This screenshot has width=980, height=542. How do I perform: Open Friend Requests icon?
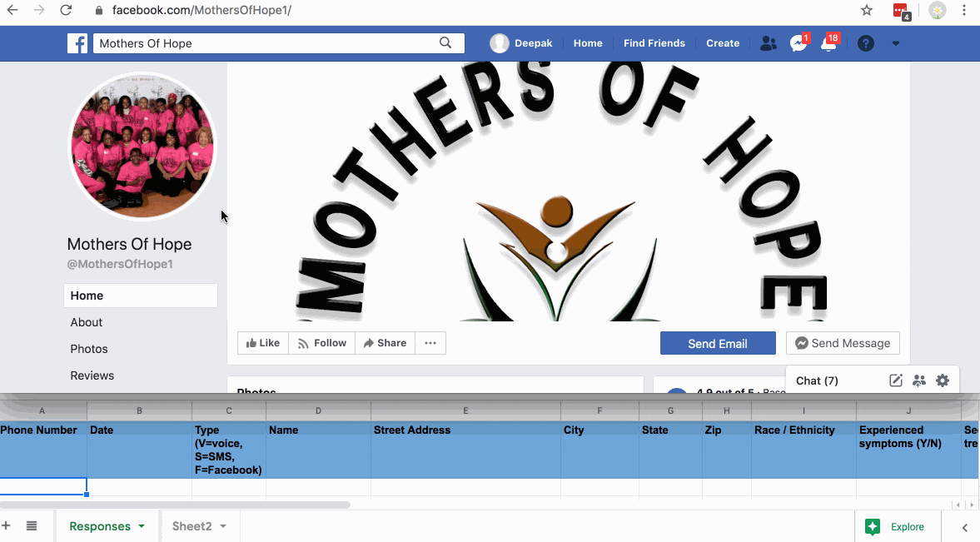(769, 43)
